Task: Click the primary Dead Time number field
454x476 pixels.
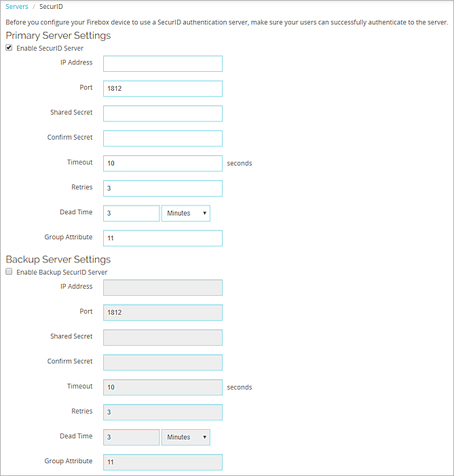Action: pyautogui.click(x=131, y=214)
